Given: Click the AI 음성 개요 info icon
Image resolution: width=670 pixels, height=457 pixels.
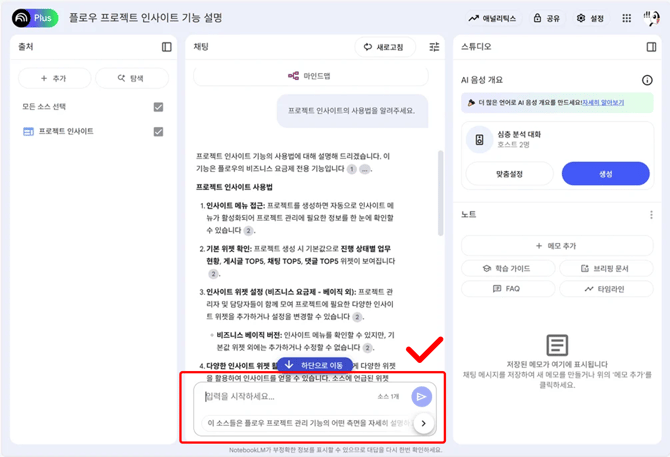Looking at the screenshot, I should click(646, 80).
